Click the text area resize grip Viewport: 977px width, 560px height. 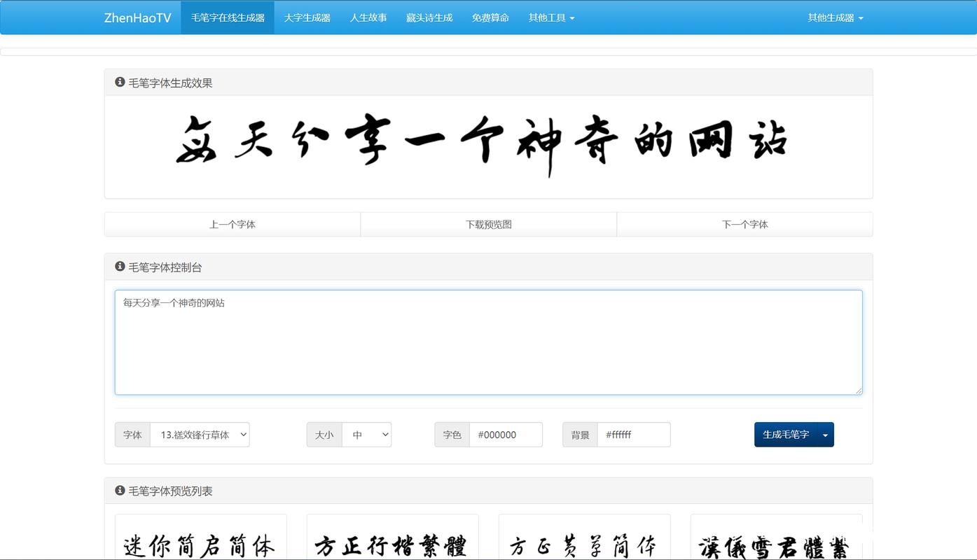[858, 390]
